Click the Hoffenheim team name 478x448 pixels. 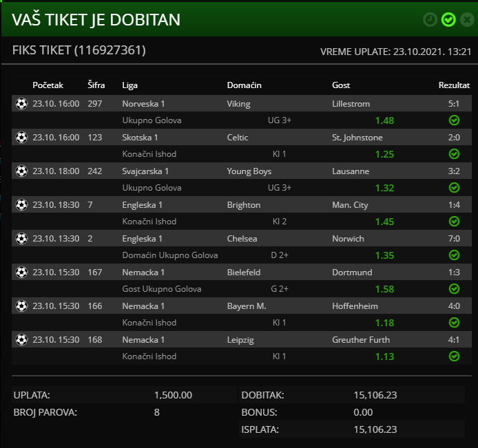tap(355, 306)
